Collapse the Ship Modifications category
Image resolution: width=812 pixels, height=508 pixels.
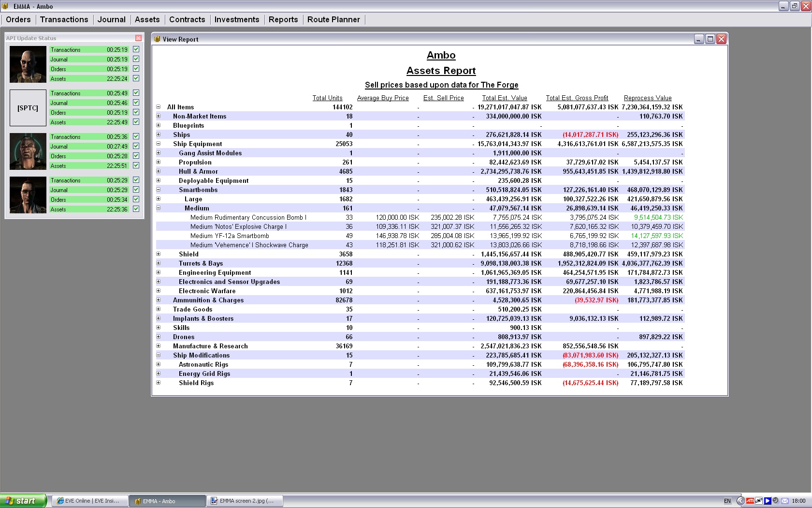158,355
